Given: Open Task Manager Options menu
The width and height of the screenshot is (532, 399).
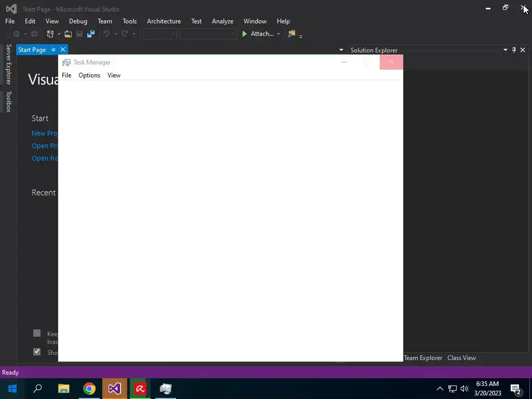Looking at the screenshot, I should [x=89, y=75].
